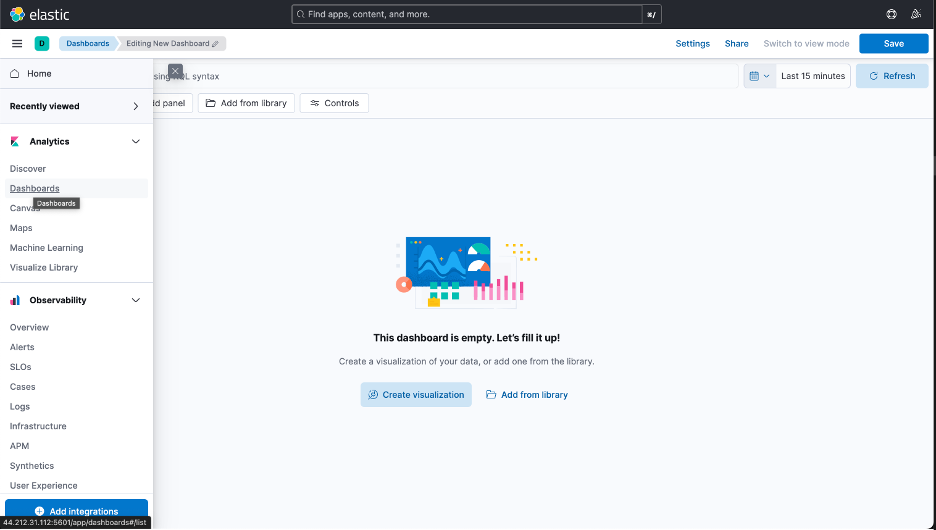936x530 pixels.
Task: Open dashboard Settings
Action: point(692,44)
